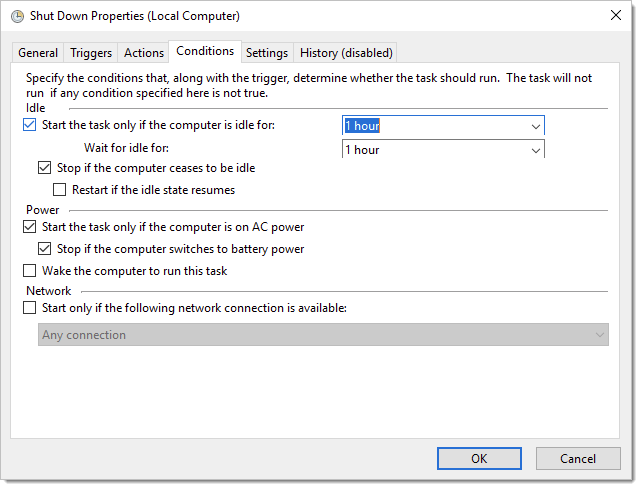The image size is (640, 488).
Task: Switch to the General tab
Action: (38, 53)
